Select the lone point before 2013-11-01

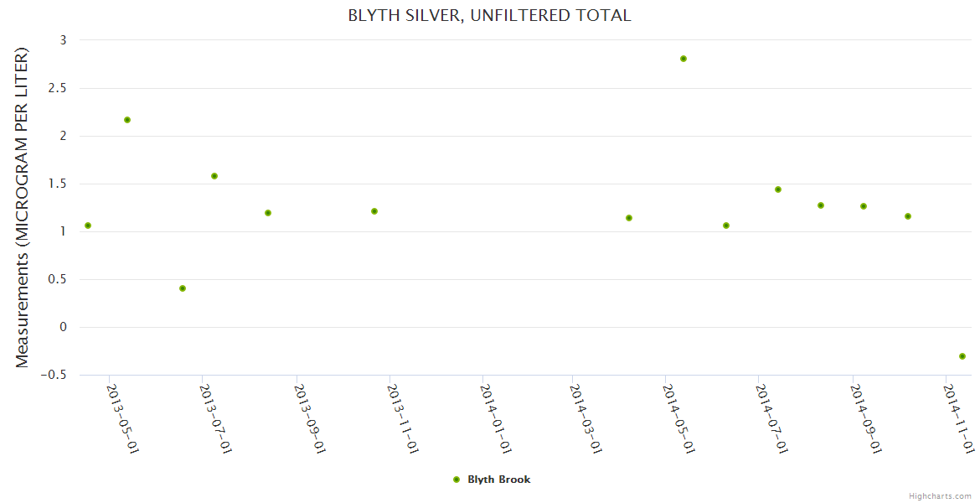[374, 211]
